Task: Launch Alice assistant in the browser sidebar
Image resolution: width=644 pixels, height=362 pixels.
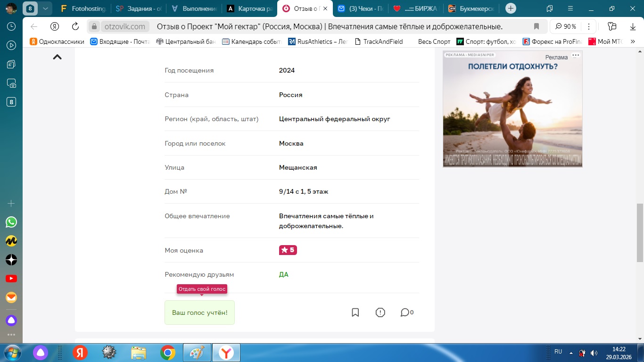Action: click(x=11, y=321)
